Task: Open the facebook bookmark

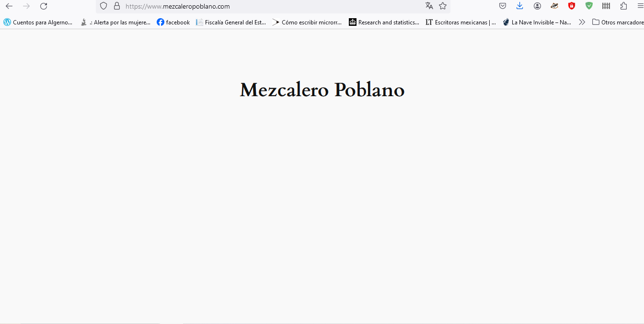Action: click(173, 22)
